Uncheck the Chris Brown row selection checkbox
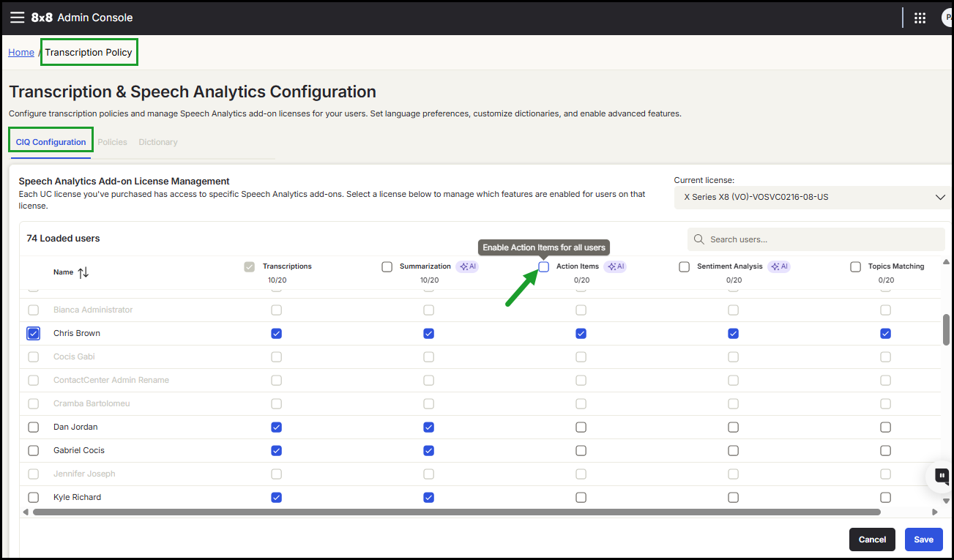Viewport: 954px width, 560px height. click(x=34, y=334)
